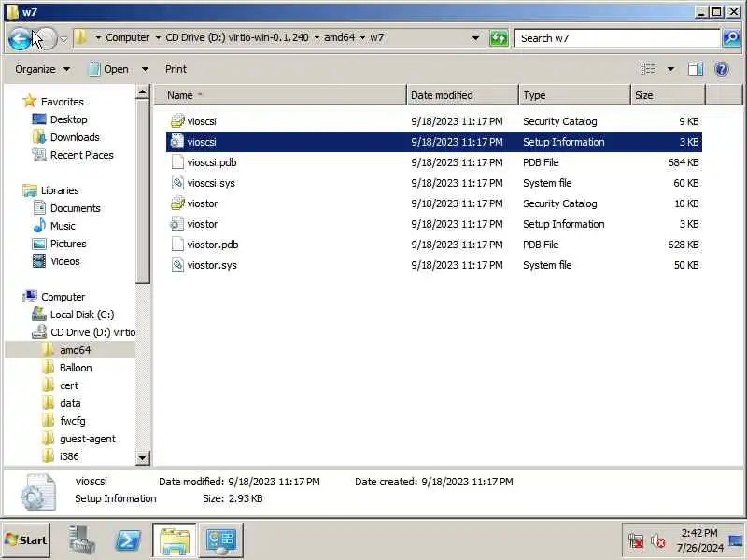This screenshot has height=560, width=747.
Task: Click the Open toolbar button
Action: tap(109, 69)
